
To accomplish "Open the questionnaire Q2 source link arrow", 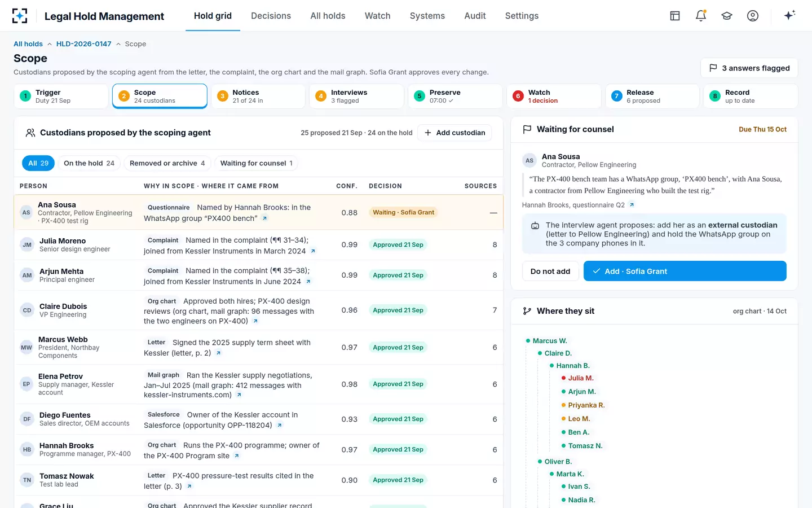I will pyautogui.click(x=632, y=205).
